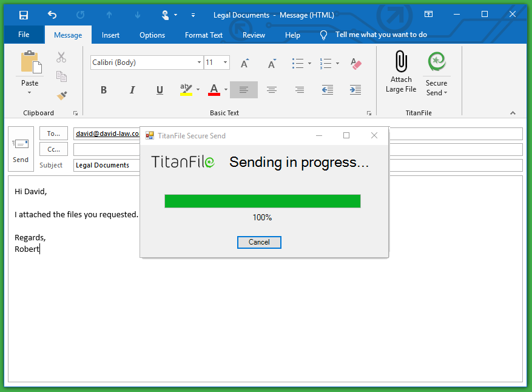
Task: Click Clear All Formatting eraser icon
Action: [355, 64]
